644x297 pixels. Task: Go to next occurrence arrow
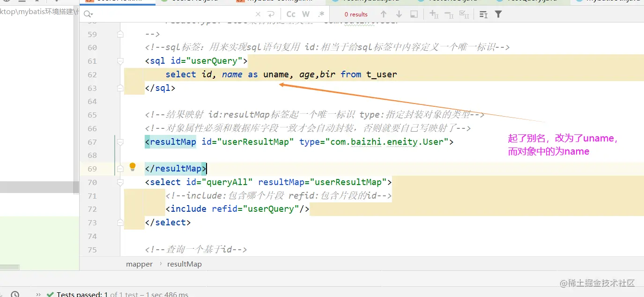(x=399, y=15)
